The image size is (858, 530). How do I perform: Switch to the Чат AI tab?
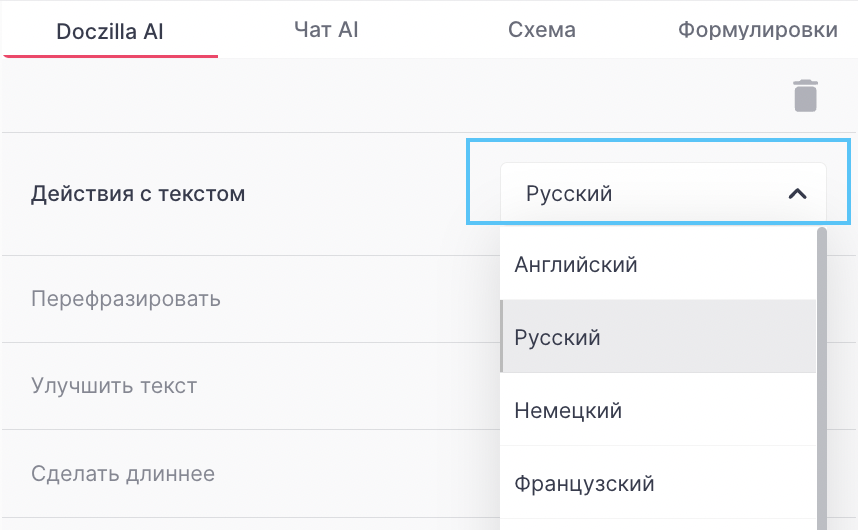coord(326,30)
